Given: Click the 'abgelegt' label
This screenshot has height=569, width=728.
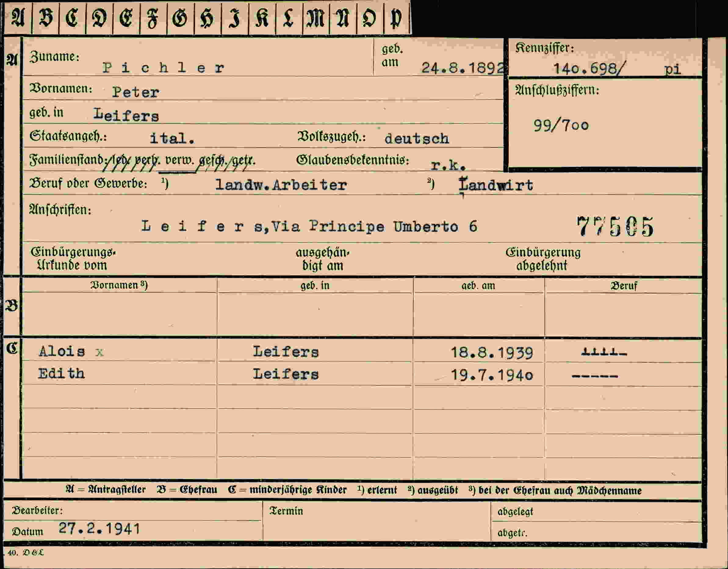Looking at the screenshot, I should [515, 512].
